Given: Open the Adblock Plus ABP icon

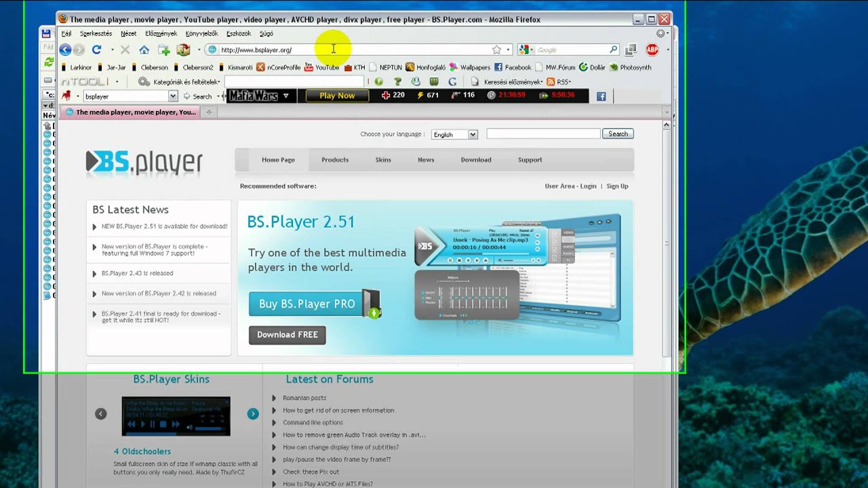Looking at the screenshot, I should point(652,49).
